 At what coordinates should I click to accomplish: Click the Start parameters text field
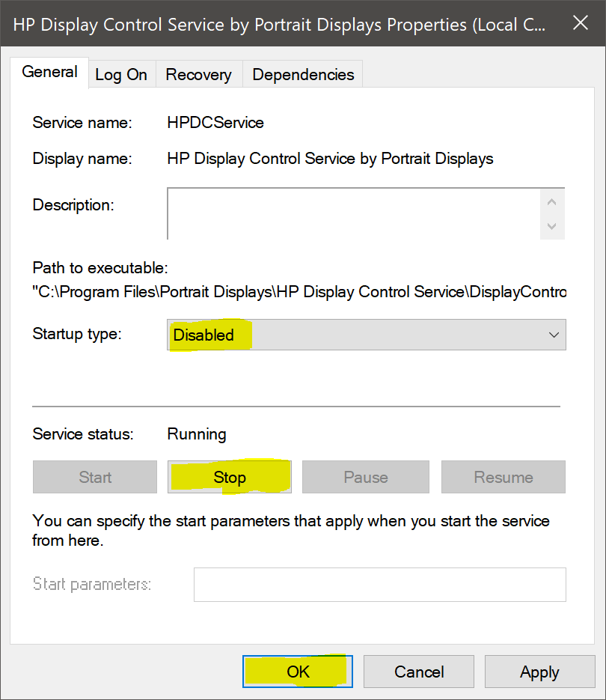(x=379, y=584)
